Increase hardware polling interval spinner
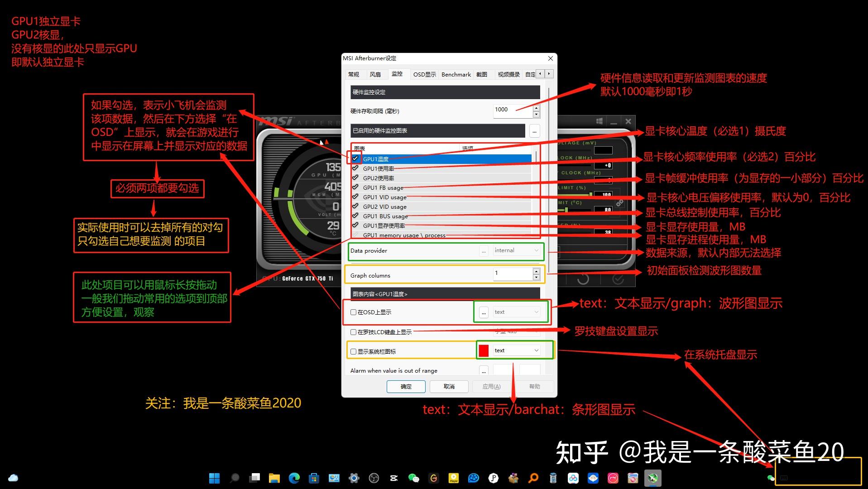868x489 pixels. 537,108
